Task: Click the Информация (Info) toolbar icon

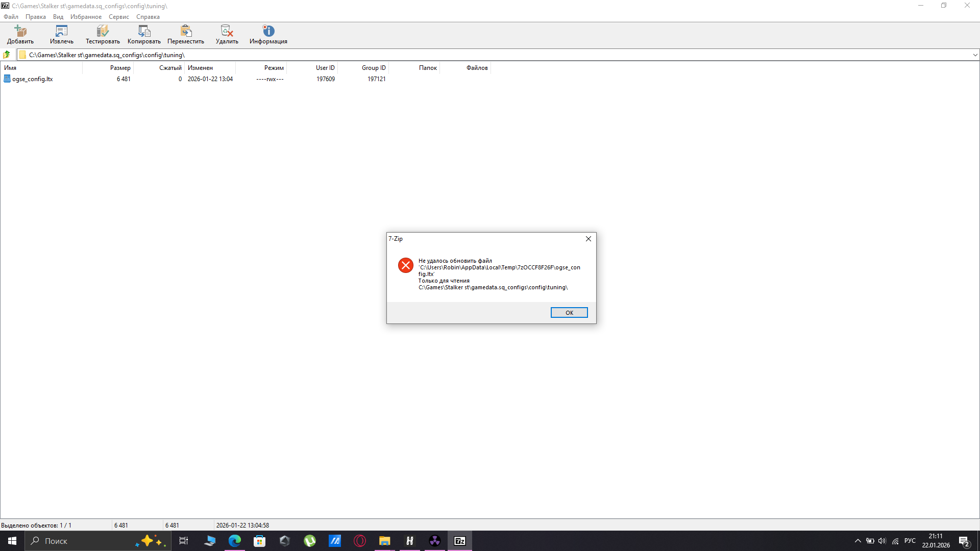Action: [268, 31]
